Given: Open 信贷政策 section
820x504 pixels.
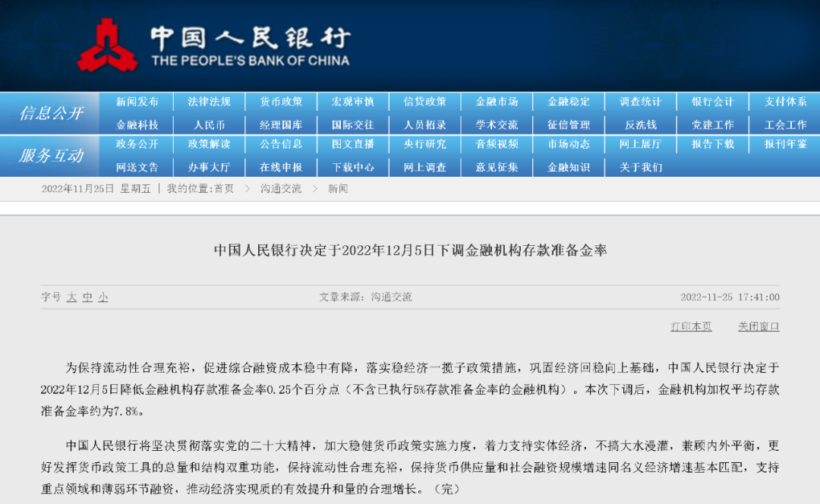Looking at the screenshot, I should tap(425, 102).
